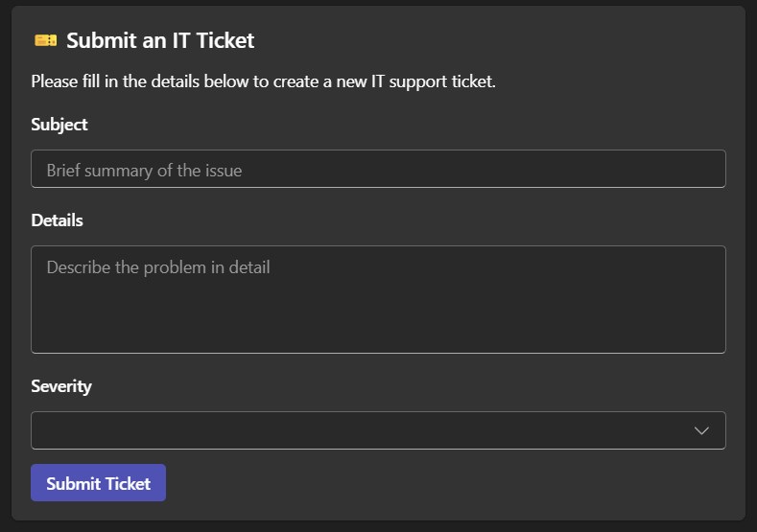Click the "Submit an IT Ticket" heading
The height and width of the screenshot is (532, 757).
click(x=160, y=40)
